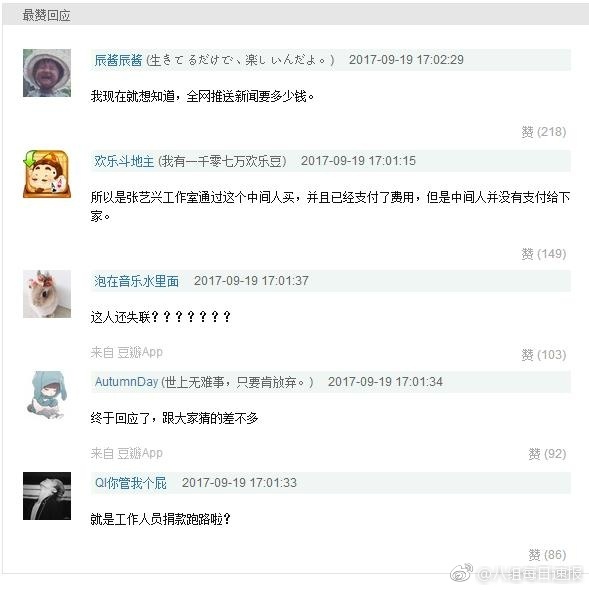Open profile link 欢乐斗地主

(x=124, y=161)
